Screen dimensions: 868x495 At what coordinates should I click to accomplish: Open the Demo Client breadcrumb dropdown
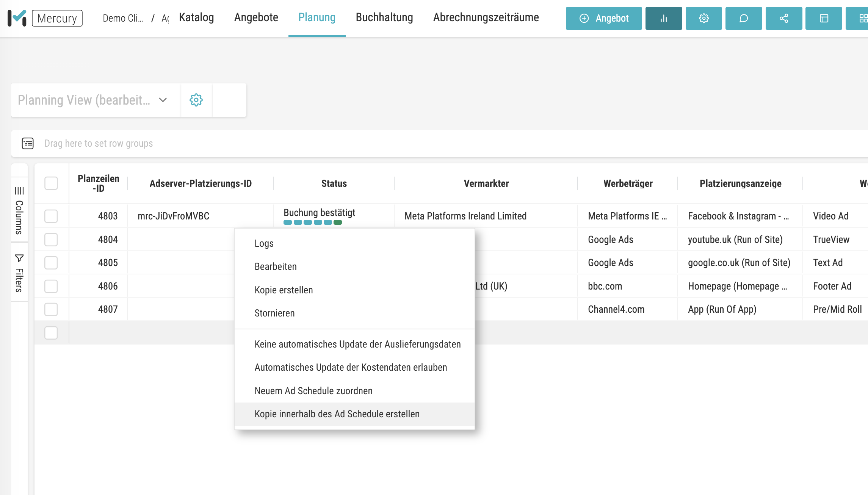coord(123,18)
